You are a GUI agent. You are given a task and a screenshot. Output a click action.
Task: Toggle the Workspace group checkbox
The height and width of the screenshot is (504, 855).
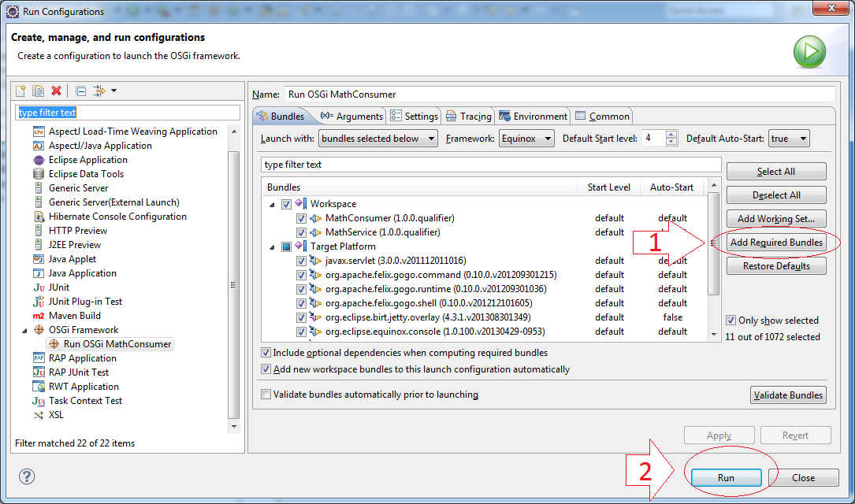tap(286, 204)
